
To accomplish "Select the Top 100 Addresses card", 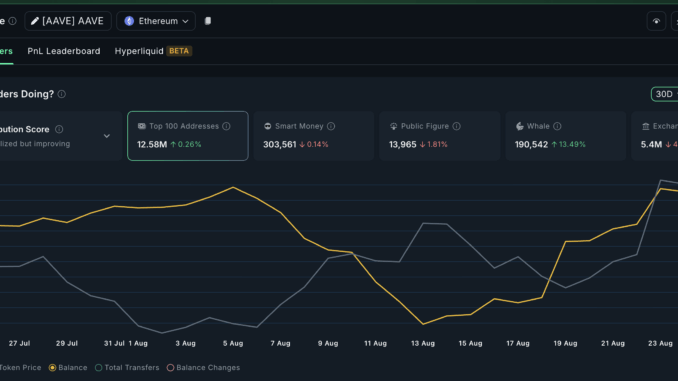I will coord(188,136).
